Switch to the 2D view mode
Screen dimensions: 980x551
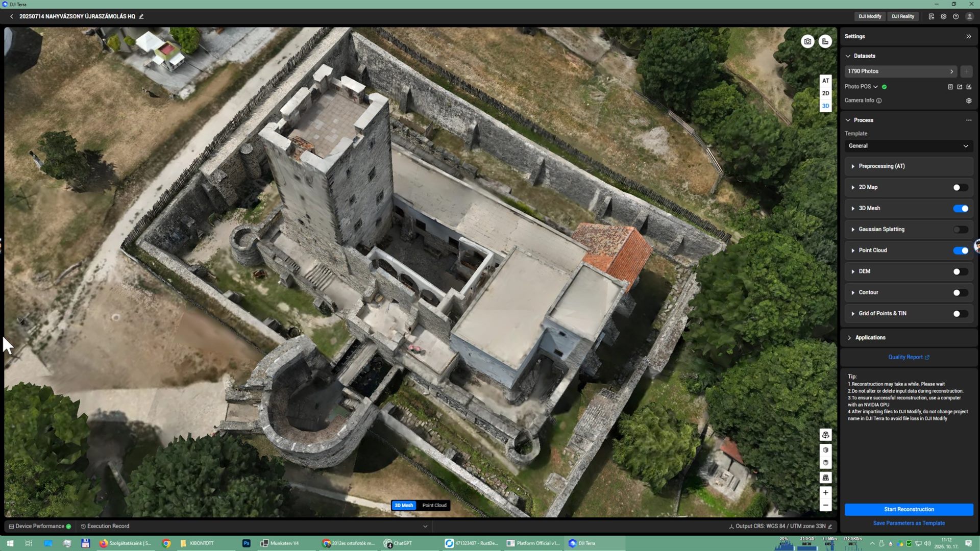825,93
